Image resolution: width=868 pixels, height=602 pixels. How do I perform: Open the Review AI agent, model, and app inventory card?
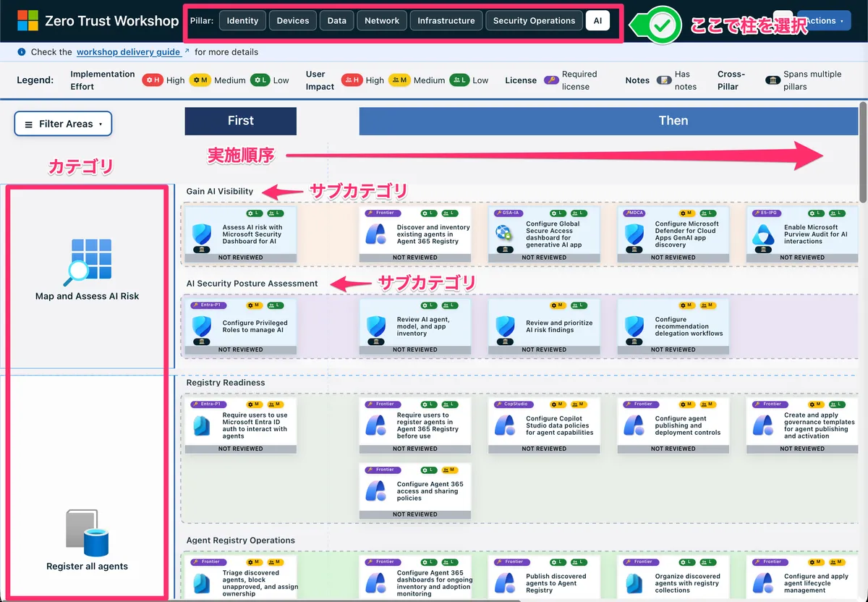(414, 326)
